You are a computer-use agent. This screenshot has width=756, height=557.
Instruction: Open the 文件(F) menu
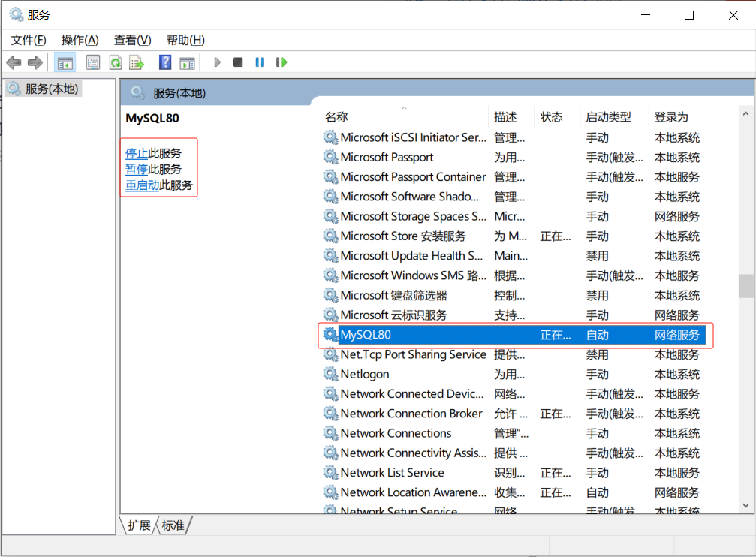click(x=29, y=40)
